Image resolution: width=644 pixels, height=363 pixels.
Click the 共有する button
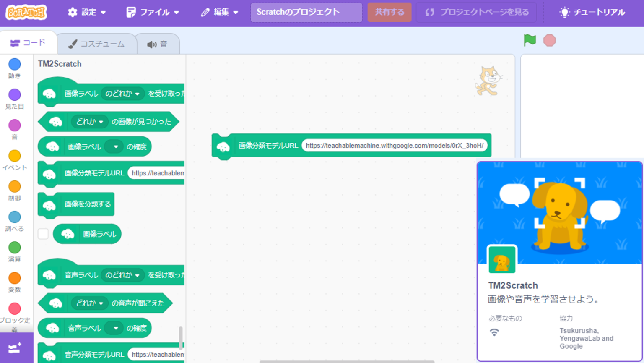coord(389,12)
